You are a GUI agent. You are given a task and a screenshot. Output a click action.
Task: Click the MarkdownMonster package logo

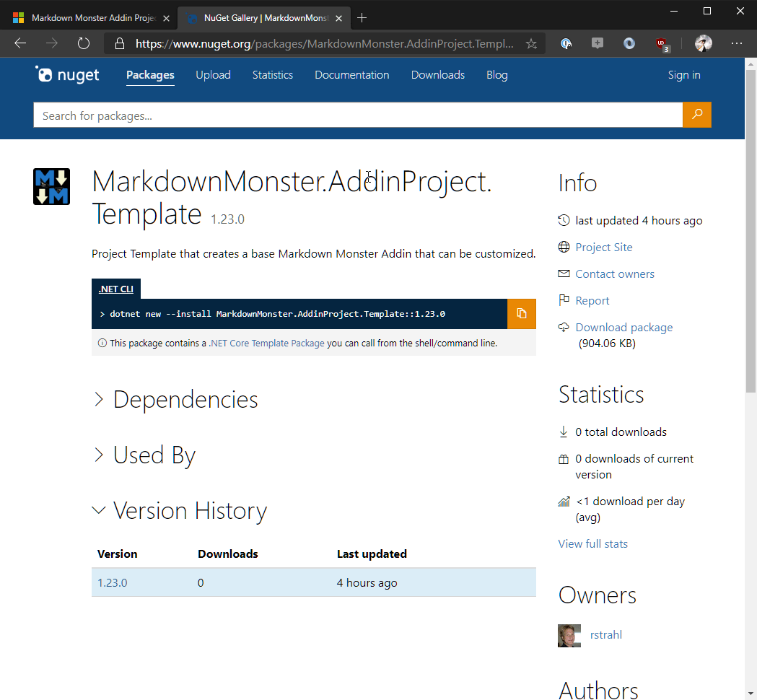click(x=52, y=186)
